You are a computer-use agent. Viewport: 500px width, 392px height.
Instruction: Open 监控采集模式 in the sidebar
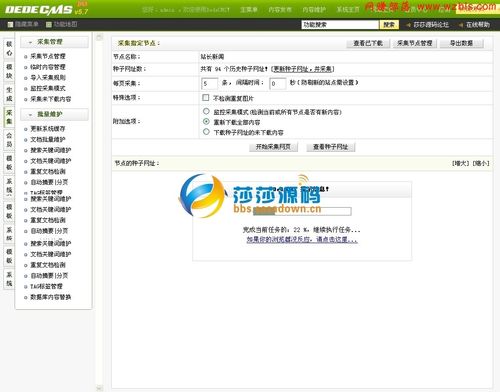[x=48, y=88]
